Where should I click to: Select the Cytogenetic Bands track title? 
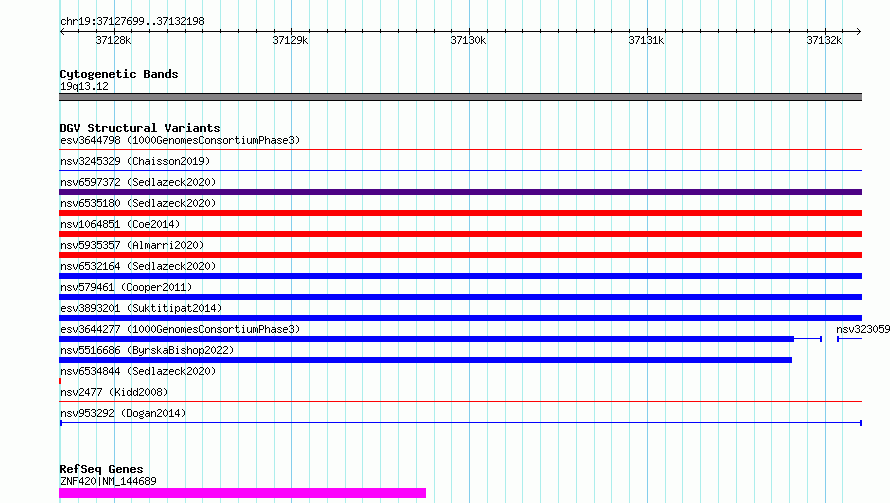[x=119, y=74]
